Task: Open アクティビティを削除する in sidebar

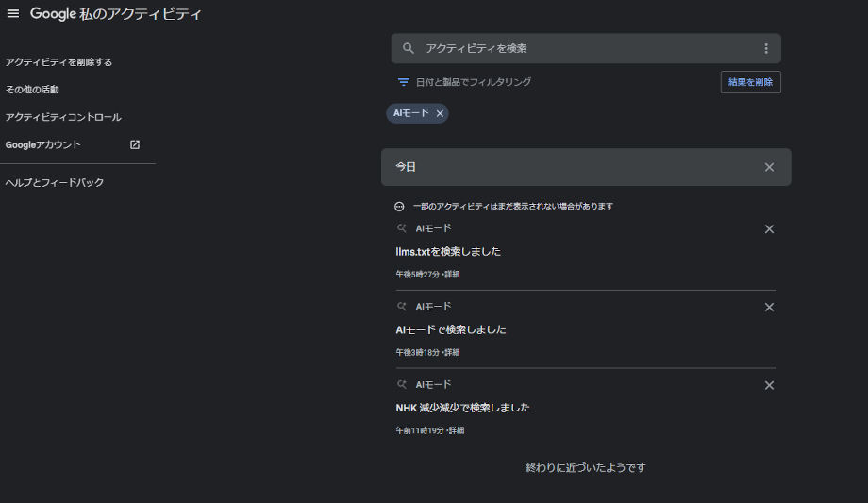Action: coord(58,62)
